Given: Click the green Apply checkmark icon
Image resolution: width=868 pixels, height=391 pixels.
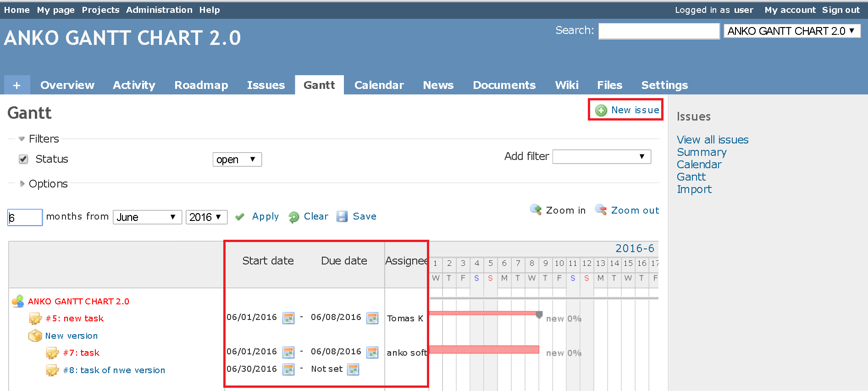Looking at the screenshot, I should coord(239,217).
